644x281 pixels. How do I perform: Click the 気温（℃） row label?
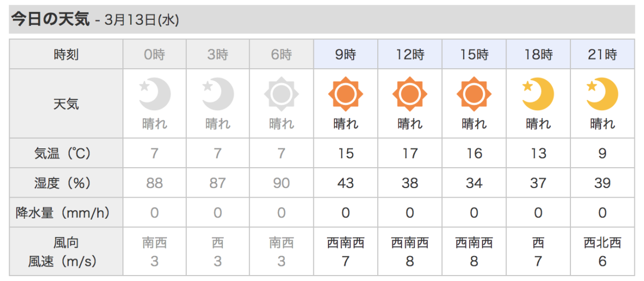[x=66, y=153]
